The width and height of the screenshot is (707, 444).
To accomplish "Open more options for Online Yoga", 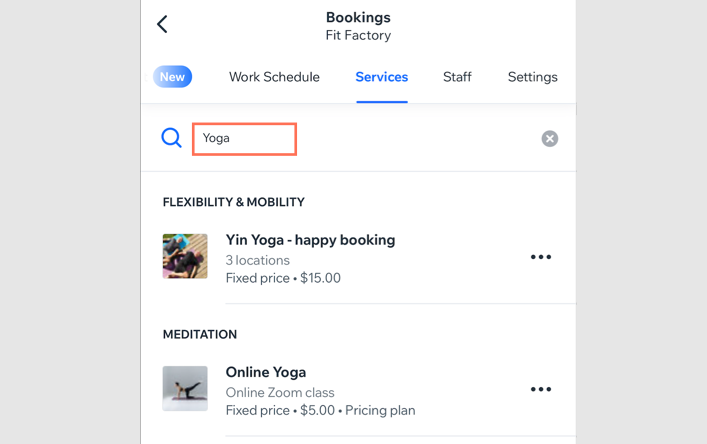I will click(x=541, y=390).
